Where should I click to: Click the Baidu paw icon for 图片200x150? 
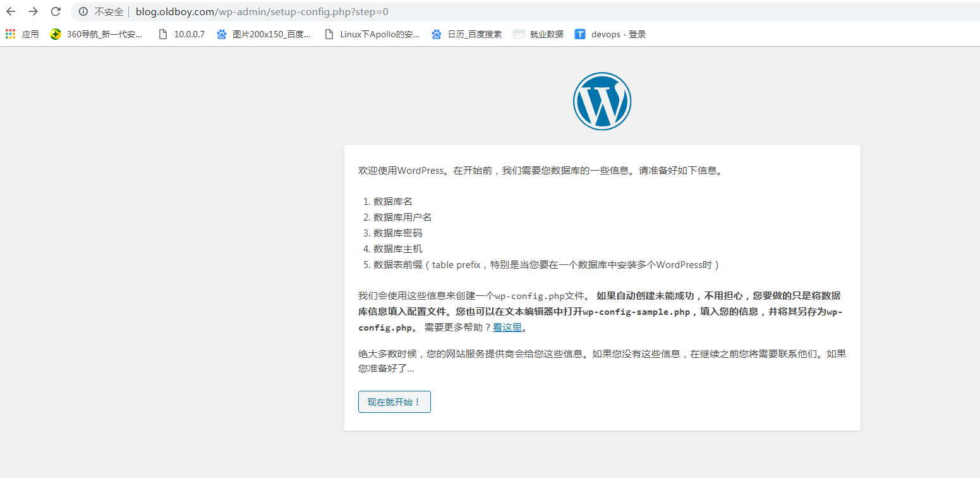click(x=221, y=34)
